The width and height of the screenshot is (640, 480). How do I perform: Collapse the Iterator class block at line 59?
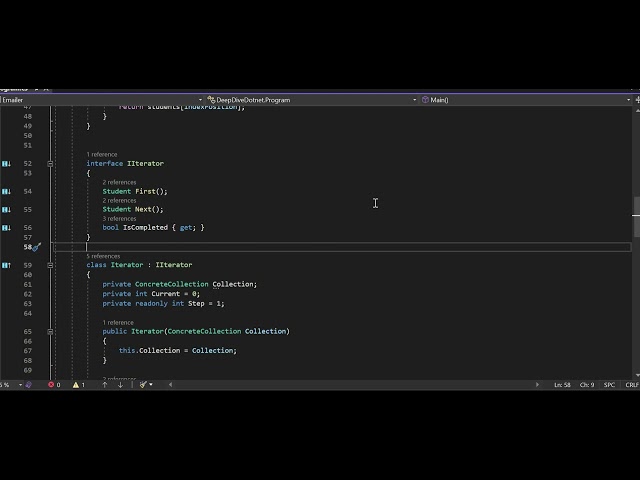click(50, 265)
